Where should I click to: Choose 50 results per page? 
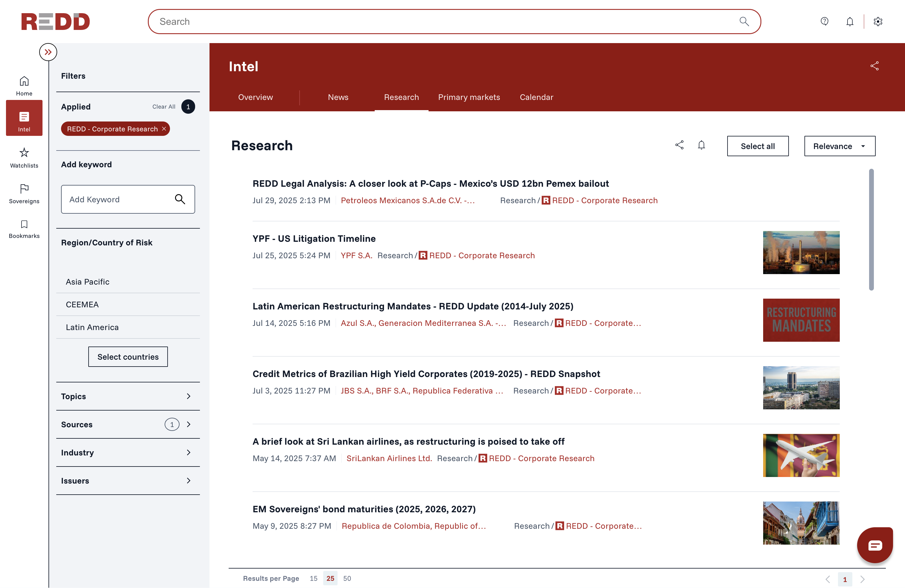click(x=347, y=578)
